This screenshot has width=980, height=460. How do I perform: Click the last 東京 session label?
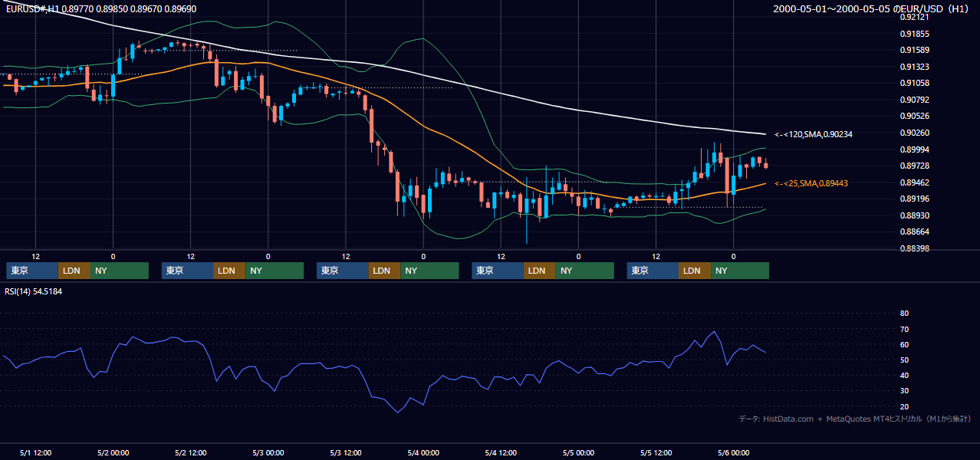coord(653,271)
